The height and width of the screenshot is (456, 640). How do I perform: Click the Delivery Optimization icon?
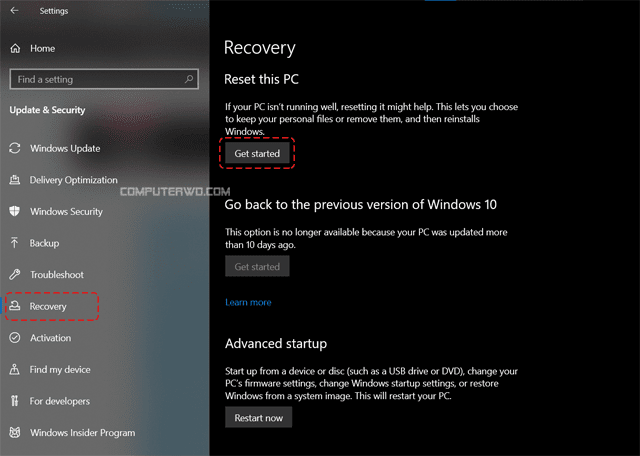[x=15, y=180]
